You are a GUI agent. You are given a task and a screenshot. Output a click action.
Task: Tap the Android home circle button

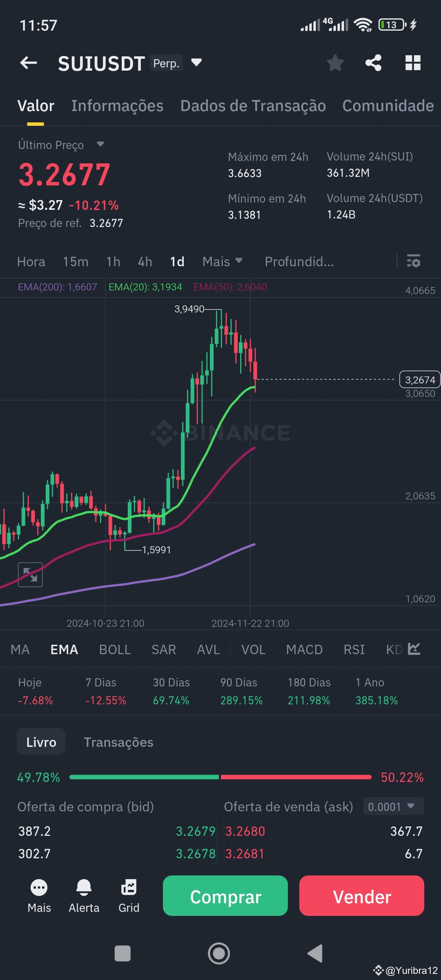pos(219,954)
